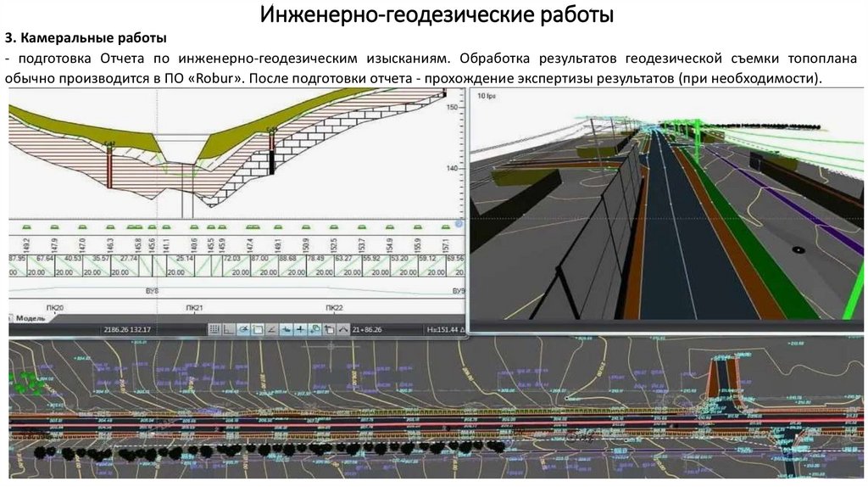Click the plus crosshair icon in status bar
The image size is (868, 487).
tap(301, 329)
